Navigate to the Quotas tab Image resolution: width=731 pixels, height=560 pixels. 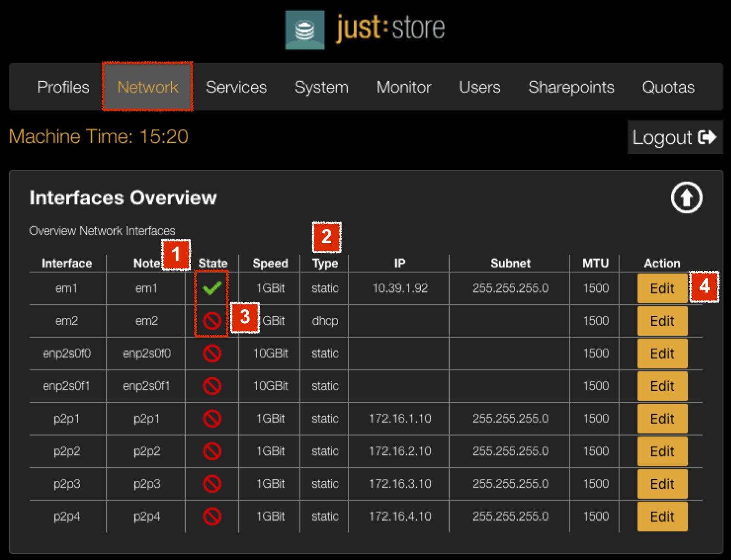(668, 87)
